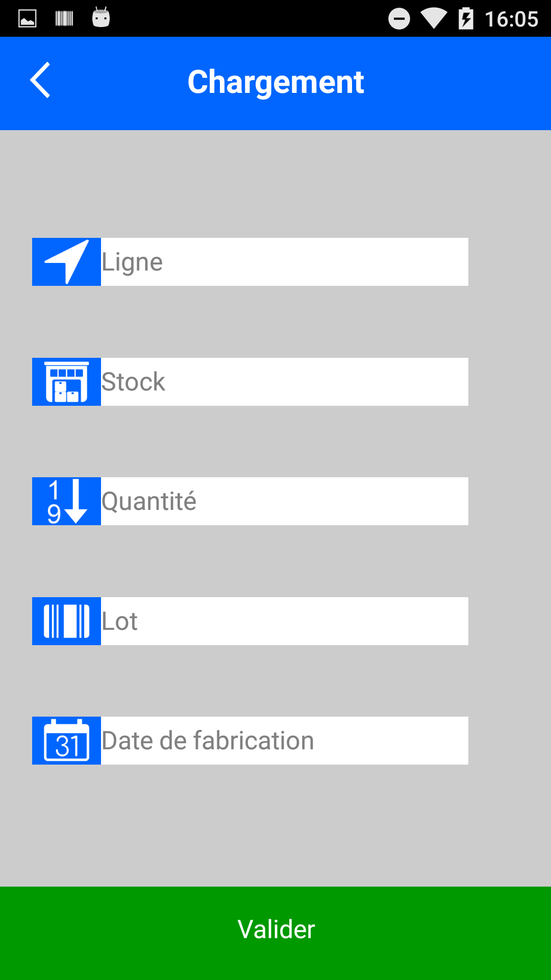Tap the Chargement page title

275,82
